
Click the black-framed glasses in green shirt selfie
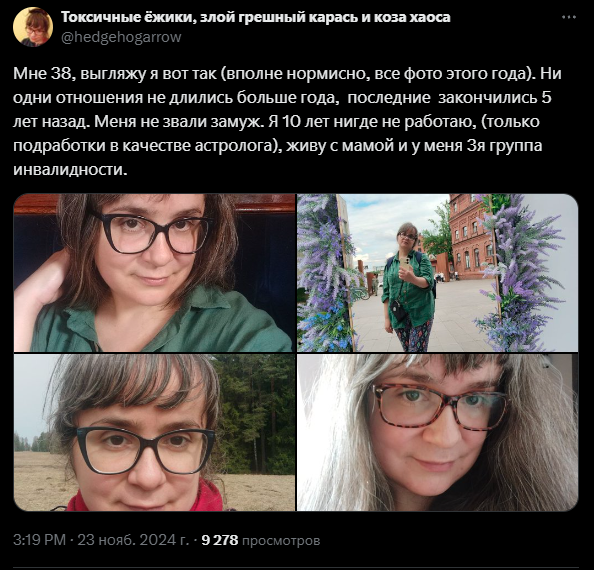click(x=155, y=233)
